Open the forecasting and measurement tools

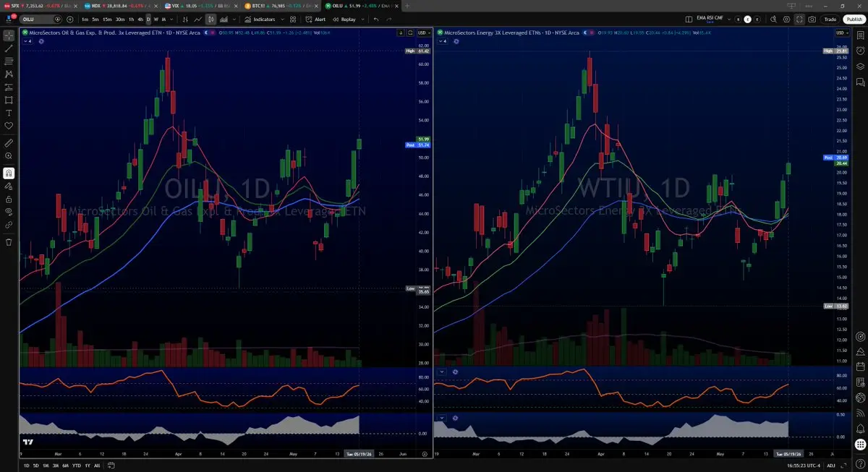click(9, 87)
